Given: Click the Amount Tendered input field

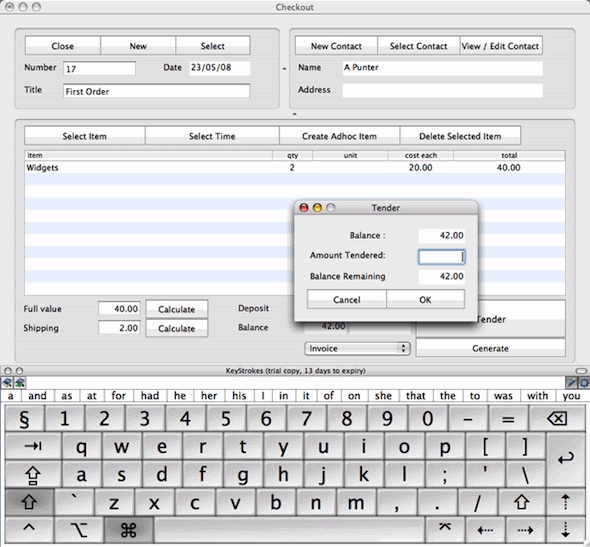Looking at the screenshot, I should (x=441, y=257).
